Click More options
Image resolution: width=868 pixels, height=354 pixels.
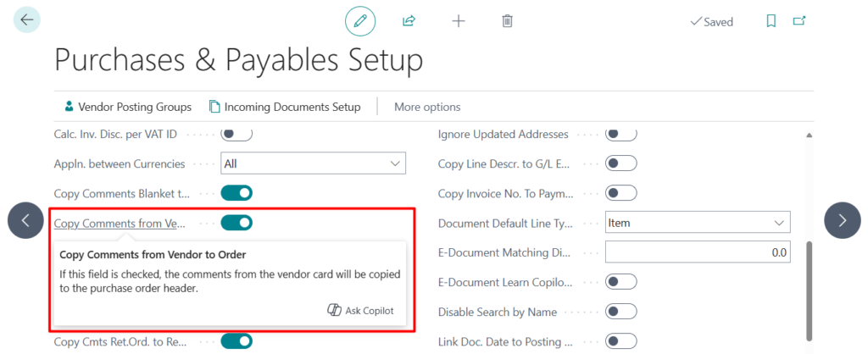click(427, 107)
